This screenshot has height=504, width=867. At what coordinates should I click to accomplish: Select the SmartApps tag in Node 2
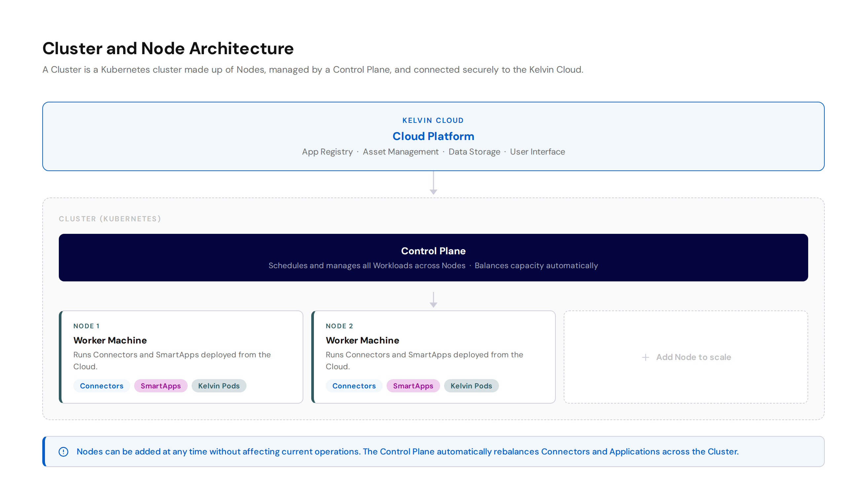click(413, 386)
